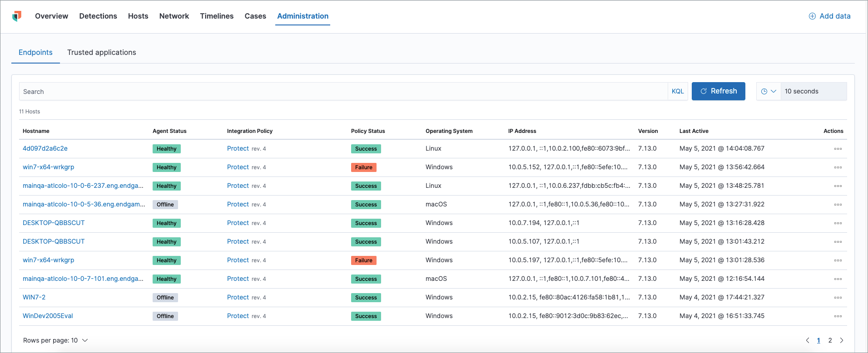The width and height of the screenshot is (868, 353).
Task: Click the Protect policy link for WIN7-2
Action: point(238,297)
